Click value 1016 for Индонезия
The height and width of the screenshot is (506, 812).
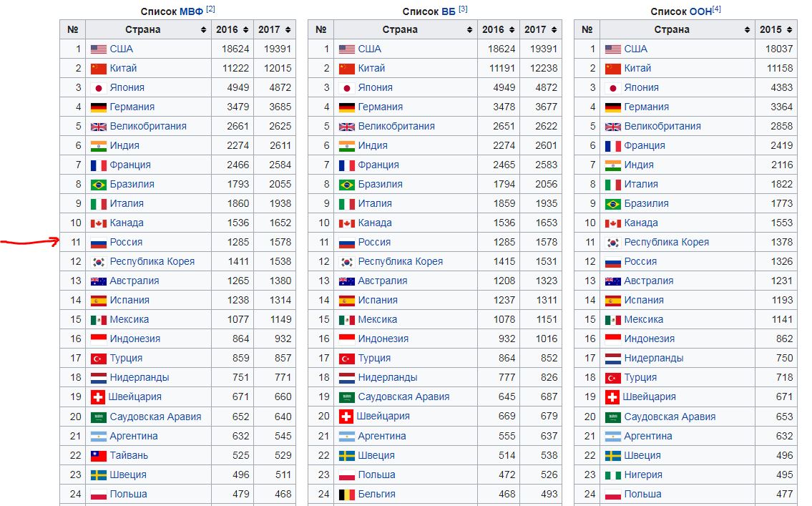[547, 339]
